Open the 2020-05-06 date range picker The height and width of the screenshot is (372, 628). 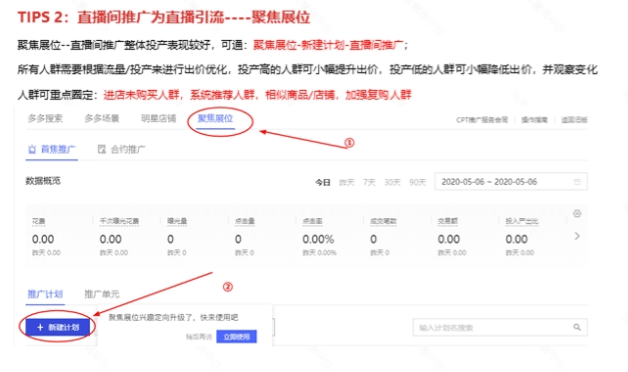(511, 182)
